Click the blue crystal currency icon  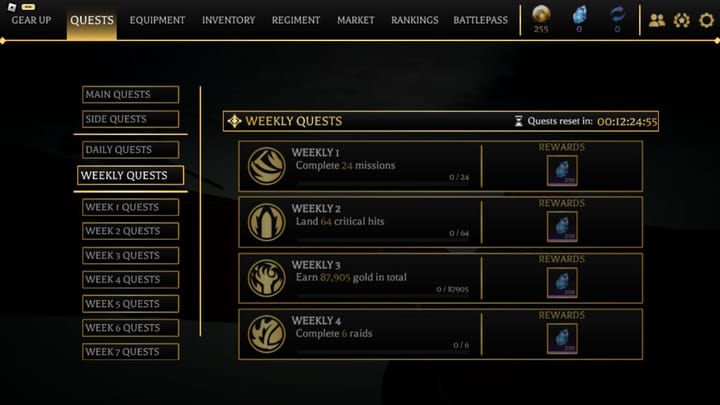(579, 15)
